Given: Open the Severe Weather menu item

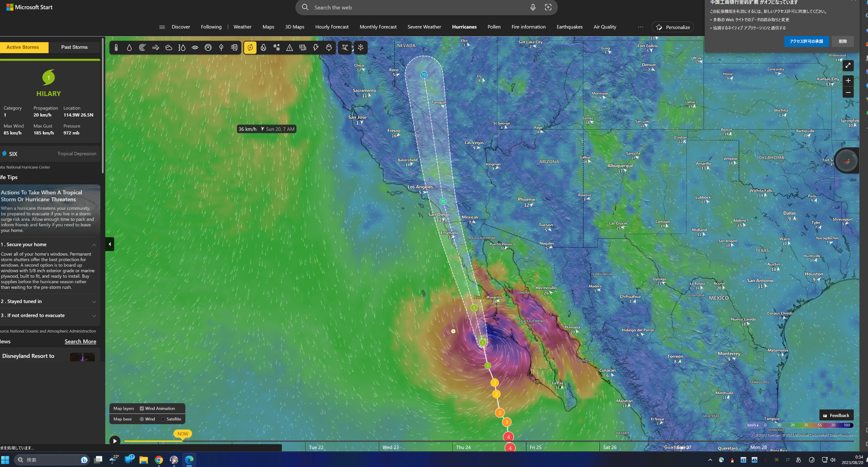Looking at the screenshot, I should [x=424, y=27].
